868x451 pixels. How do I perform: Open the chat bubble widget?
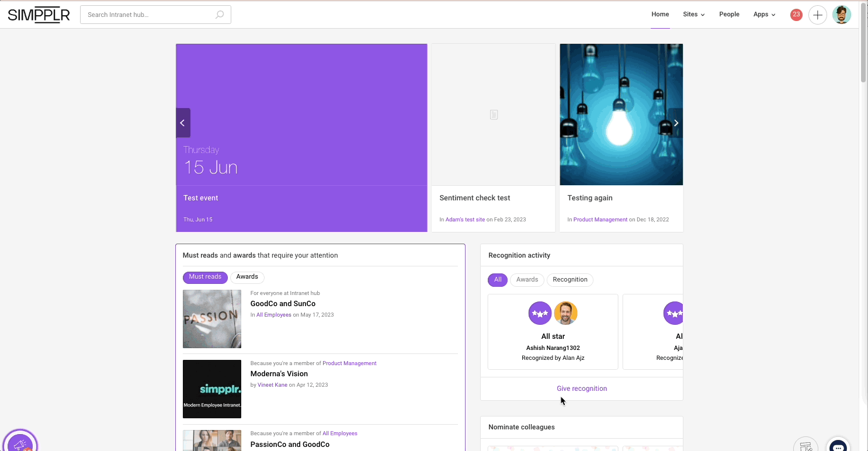838,446
